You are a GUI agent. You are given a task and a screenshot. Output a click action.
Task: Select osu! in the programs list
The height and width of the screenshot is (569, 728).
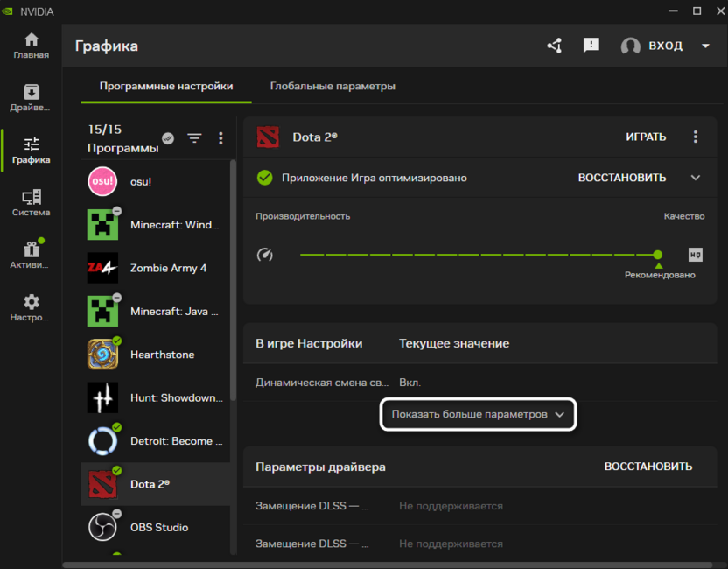click(x=156, y=181)
